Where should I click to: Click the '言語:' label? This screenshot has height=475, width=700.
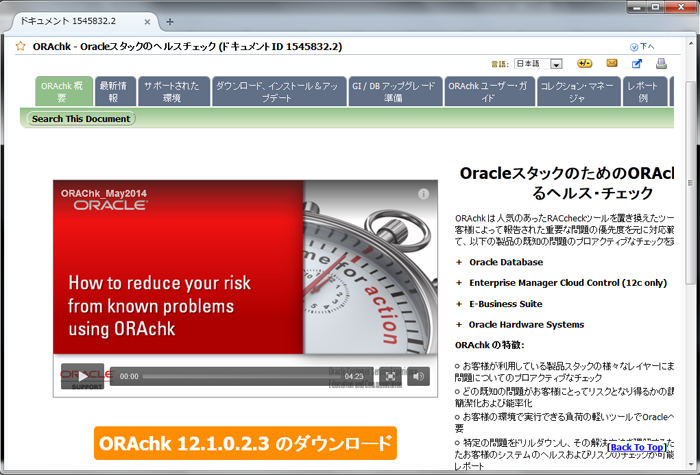[500, 64]
